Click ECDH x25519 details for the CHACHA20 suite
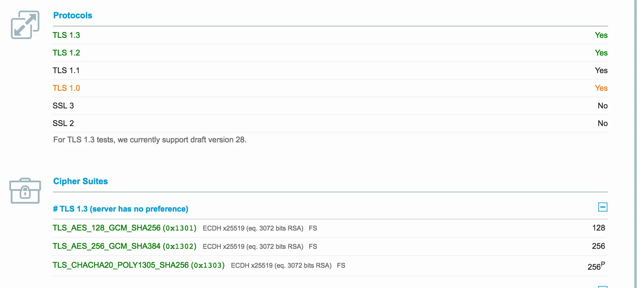Viewport: 644px width, 288px height. pos(281,265)
